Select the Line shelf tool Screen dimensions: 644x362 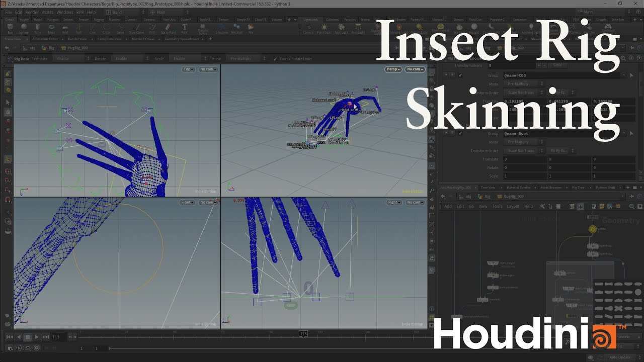pyautogui.click(x=93, y=28)
